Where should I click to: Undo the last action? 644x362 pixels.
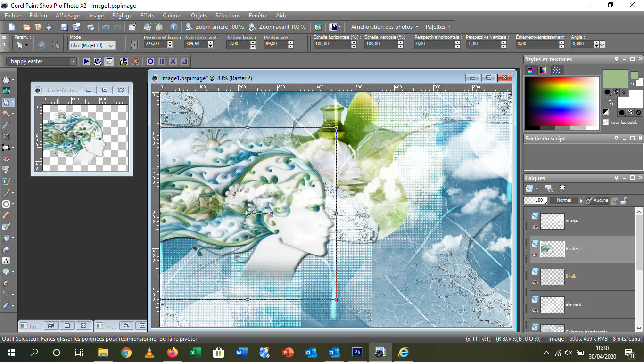(x=106, y=27)
